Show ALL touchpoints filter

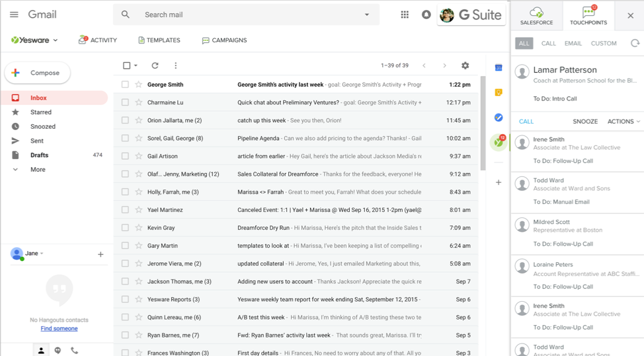pyautogui.click(x=524, y=44)
